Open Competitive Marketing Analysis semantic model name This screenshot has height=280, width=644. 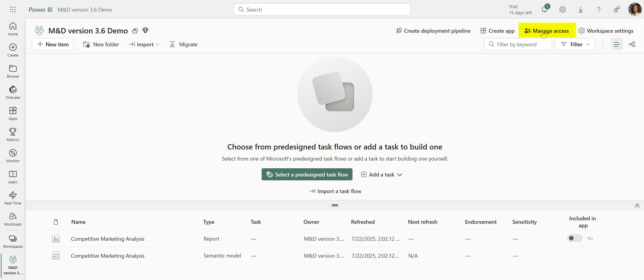coord(108,256)
